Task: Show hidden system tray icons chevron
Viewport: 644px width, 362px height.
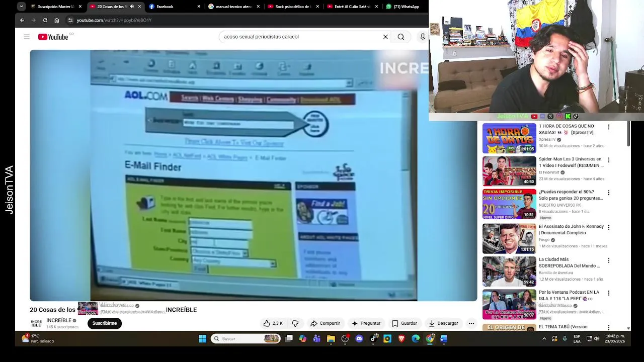Action: [x=544, y=339]
